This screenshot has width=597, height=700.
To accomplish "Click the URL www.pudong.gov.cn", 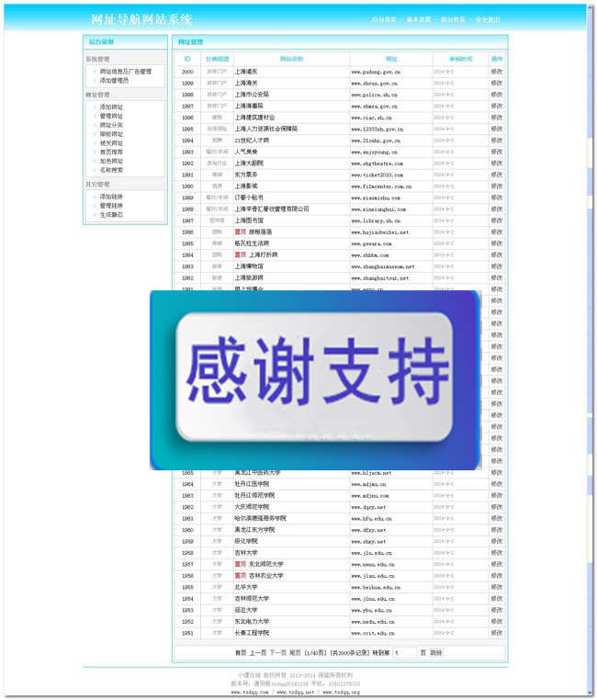I will 376,72.
